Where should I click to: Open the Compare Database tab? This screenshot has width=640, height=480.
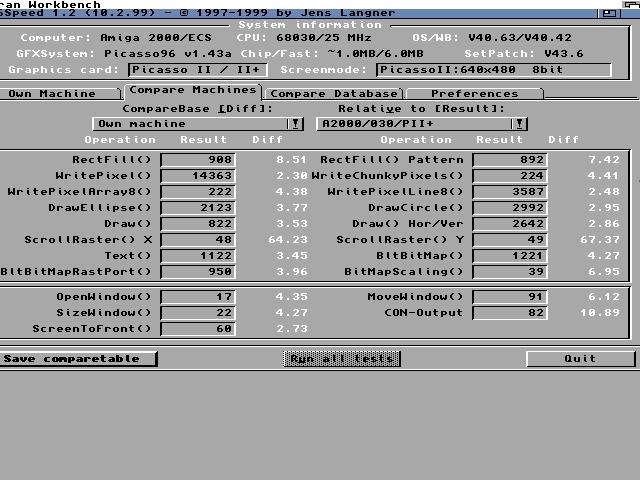(x=333, y=93)
